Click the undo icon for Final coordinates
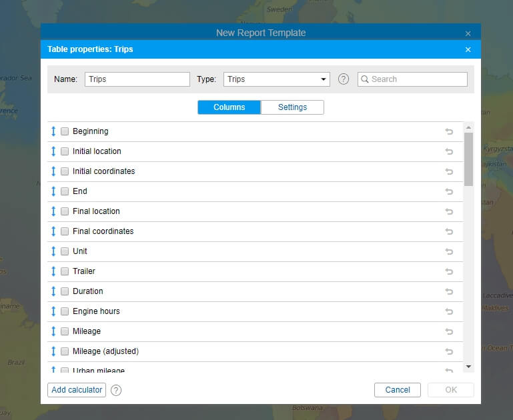 (449, 231)
